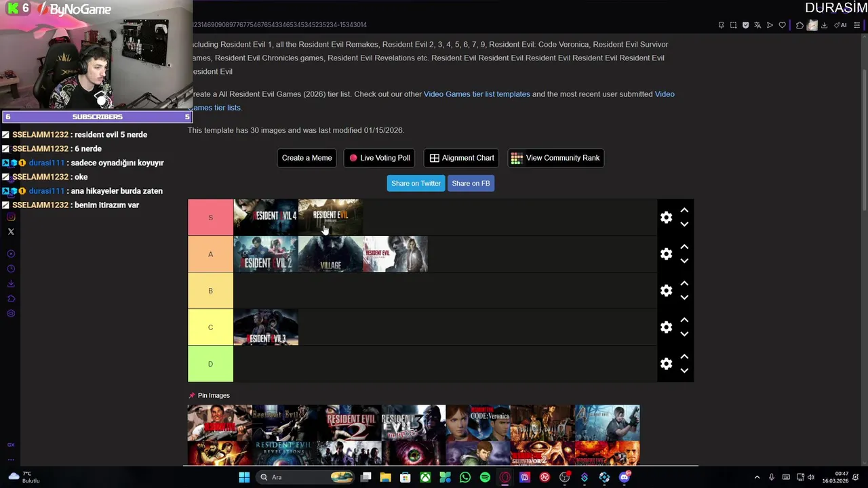Move S tier row up
The height and width of the screenshot is (488, 868).
[684, 211]
